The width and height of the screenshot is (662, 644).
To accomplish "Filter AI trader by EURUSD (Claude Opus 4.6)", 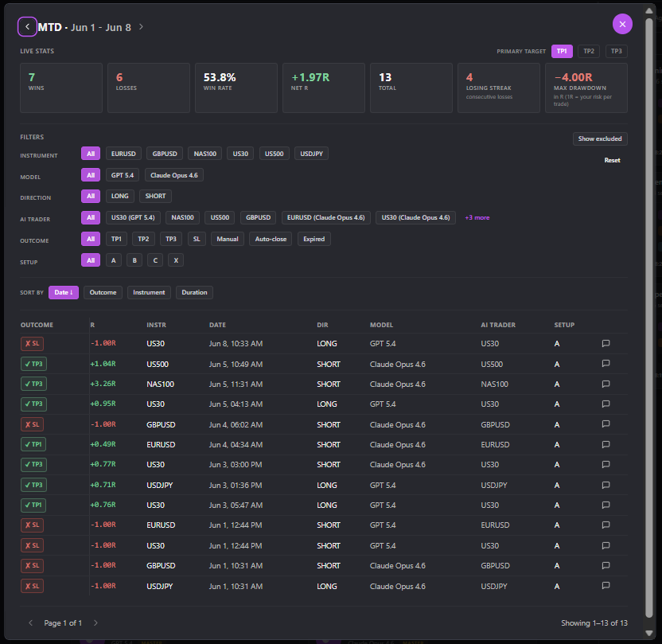I will (326, 217).
